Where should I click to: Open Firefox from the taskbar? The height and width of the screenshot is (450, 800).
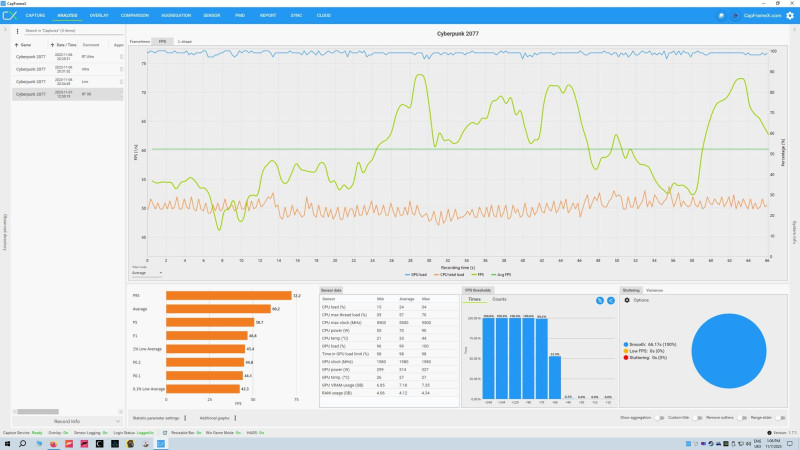[x=53, y=444]
